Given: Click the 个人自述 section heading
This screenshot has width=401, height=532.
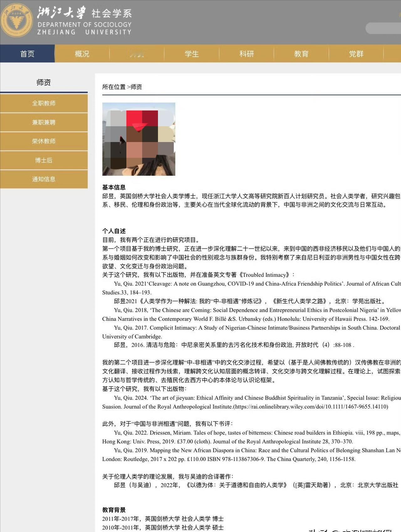Looking at the screenshot, I should click(114, 231).
